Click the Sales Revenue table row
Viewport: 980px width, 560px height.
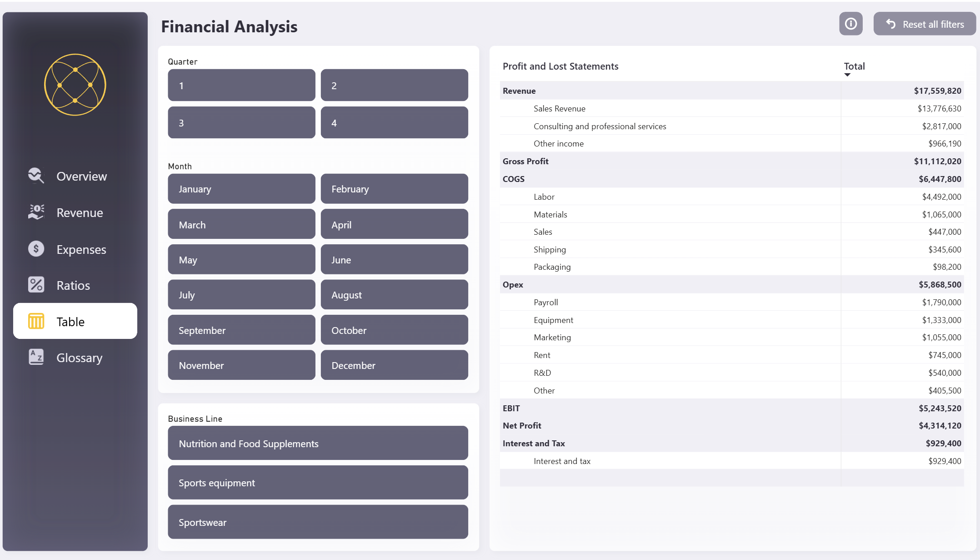[x=559, y=109]
